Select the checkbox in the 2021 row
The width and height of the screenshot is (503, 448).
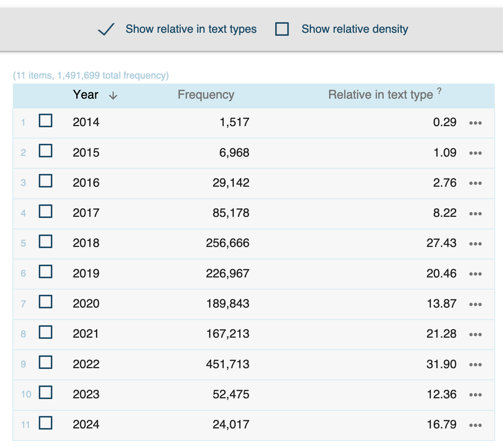click(46, 332)
